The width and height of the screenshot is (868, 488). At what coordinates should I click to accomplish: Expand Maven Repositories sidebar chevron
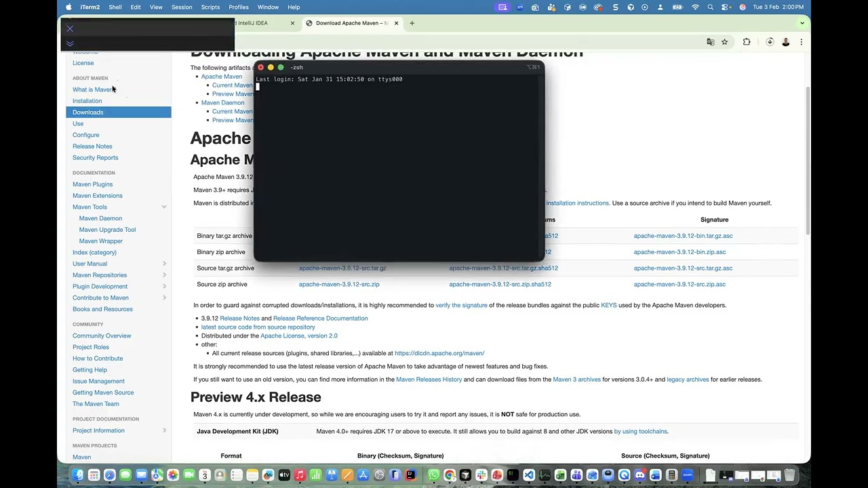164,275
